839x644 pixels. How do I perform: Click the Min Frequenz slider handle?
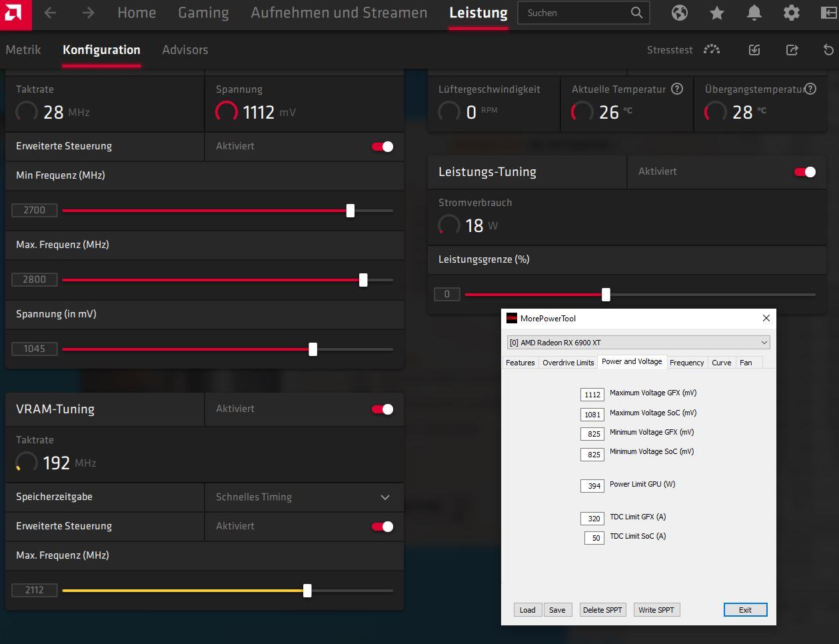pyautogui.click(x=351, y=211)
